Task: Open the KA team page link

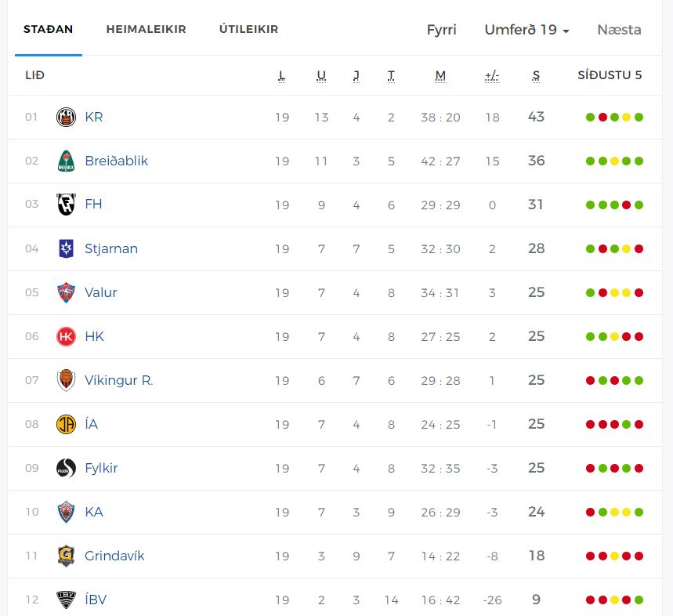Action: (94, 512)
